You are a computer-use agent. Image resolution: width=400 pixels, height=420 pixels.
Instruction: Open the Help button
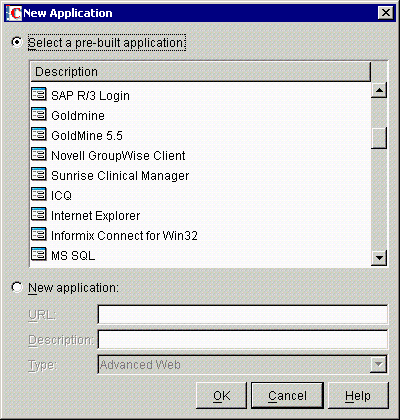(x=358, y=396)
